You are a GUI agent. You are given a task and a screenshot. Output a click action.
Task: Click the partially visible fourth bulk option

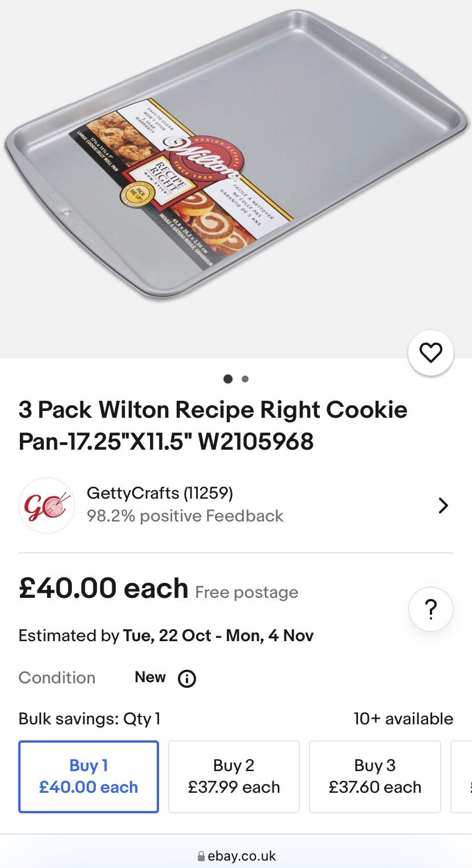pos(463,776)
